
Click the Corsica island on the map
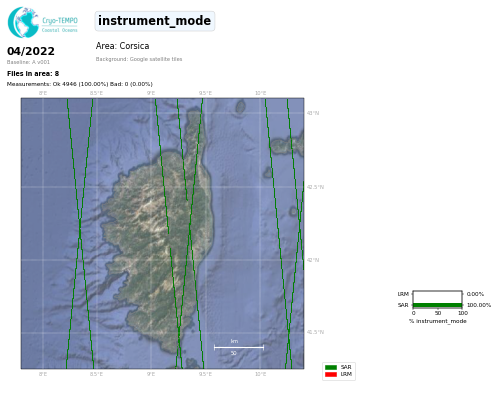(x=157, y=233)
